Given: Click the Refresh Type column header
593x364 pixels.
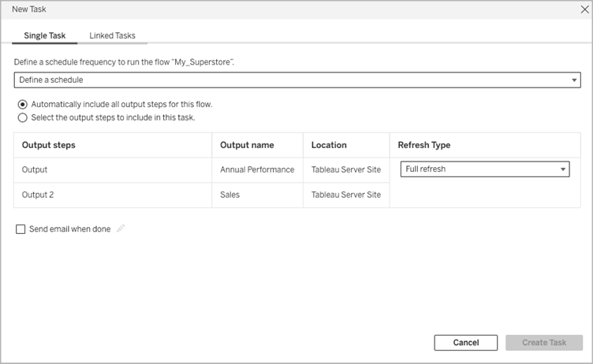Looking at the screenshot, I should [x=424, y=145].
